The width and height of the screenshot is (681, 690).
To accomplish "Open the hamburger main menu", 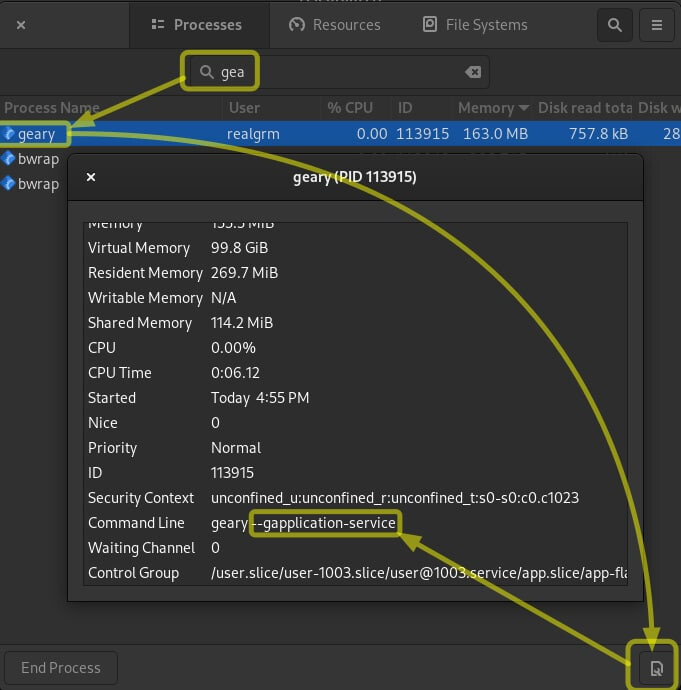I will click(x=657, y=25).
